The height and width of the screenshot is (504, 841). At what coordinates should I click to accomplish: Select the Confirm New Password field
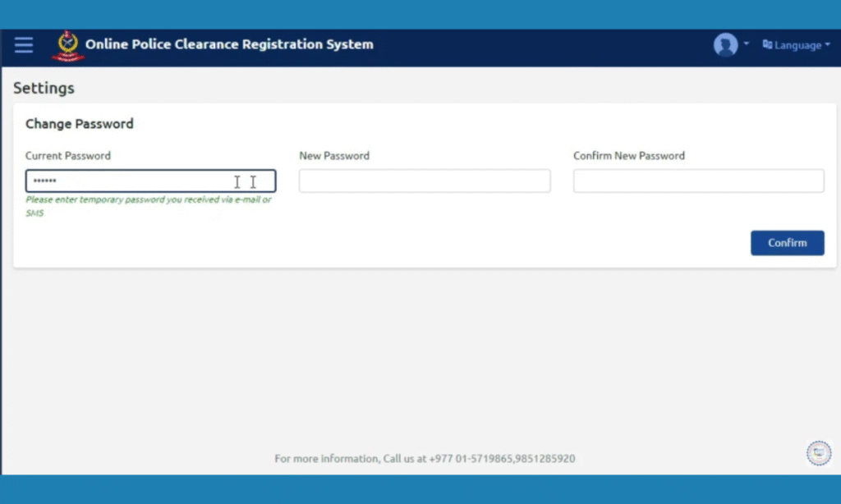click(698, 181)
